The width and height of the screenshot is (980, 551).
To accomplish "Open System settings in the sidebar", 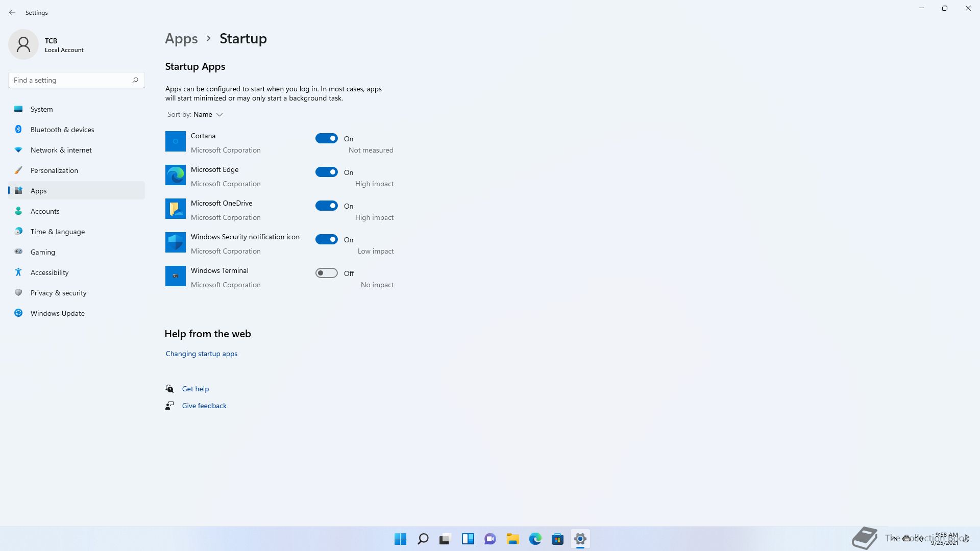I will click(x=77, y=109).
